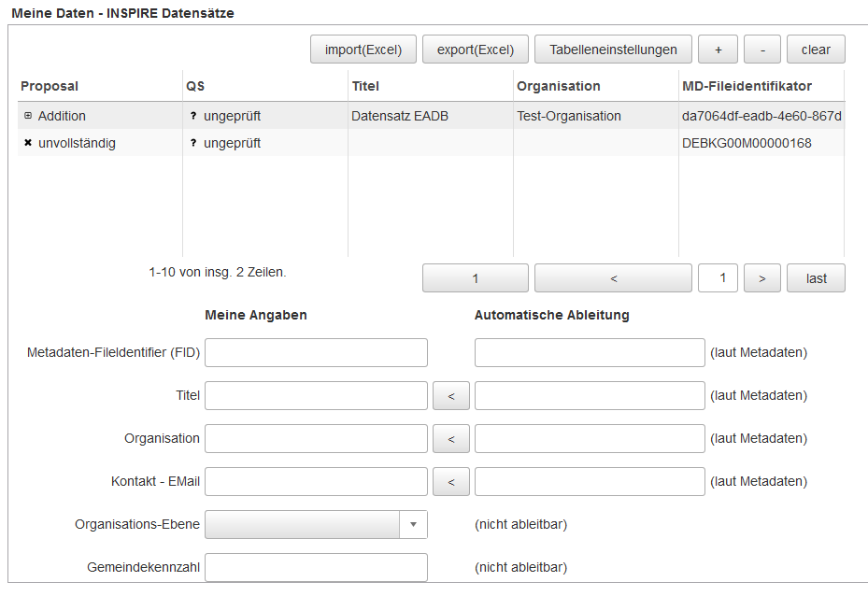The width and height of the screenshot is (868, 596).
Task: Click the export(Excel) button
Action: tap(476, 50)
